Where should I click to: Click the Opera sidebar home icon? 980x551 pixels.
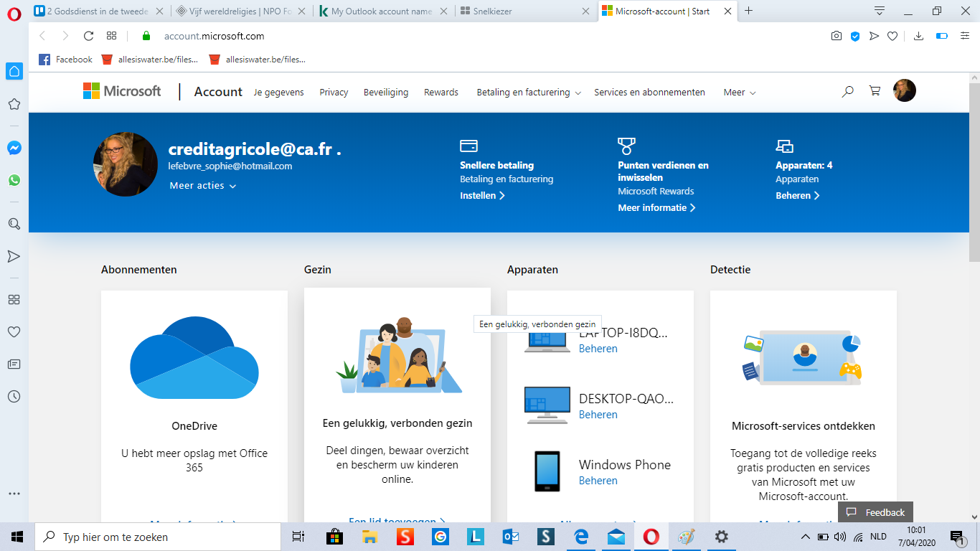(14, 71)
